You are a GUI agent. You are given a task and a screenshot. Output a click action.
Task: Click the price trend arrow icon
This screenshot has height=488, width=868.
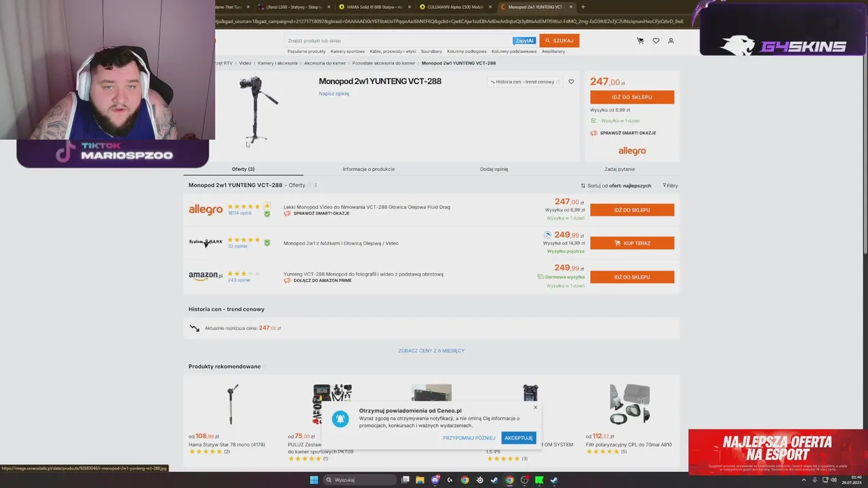point(195,328)
